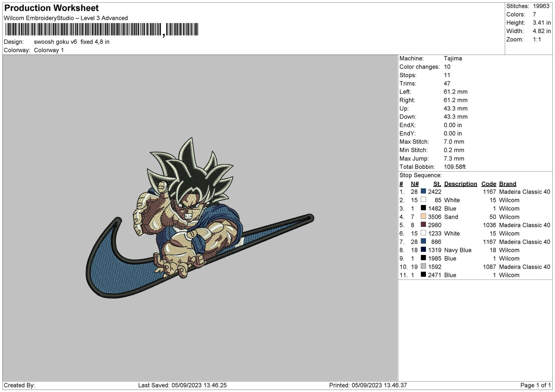555x392 pixels.
Task: Click the 'Production Worksheet' title
Action: 51,8
